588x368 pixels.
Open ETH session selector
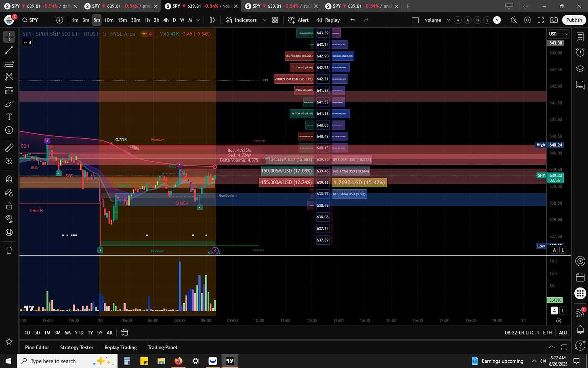click(x=547, y=332)
